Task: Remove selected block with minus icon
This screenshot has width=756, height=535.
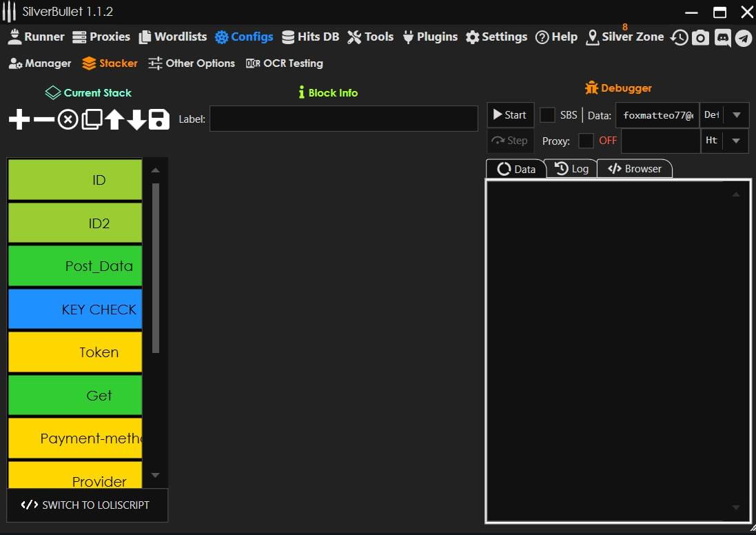Action: [44, 119]
